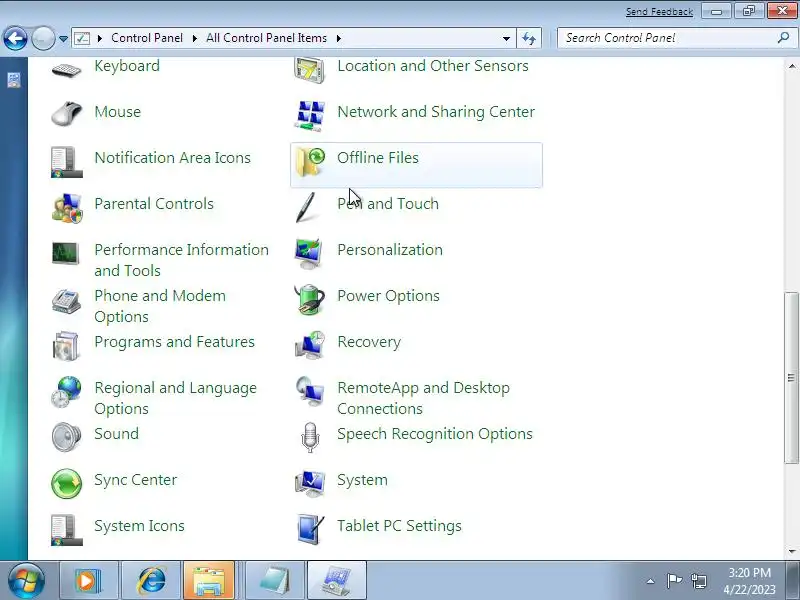Screen dimensions: 800x600
Task: Click the Control Panel taskbar button
Action: [x=336, y=581]
